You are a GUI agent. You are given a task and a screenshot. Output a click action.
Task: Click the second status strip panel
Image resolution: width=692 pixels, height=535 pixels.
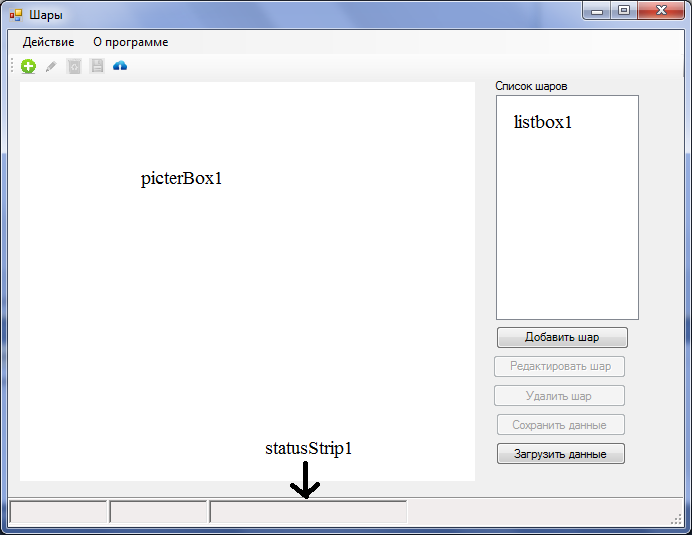(x=158, y=512)
